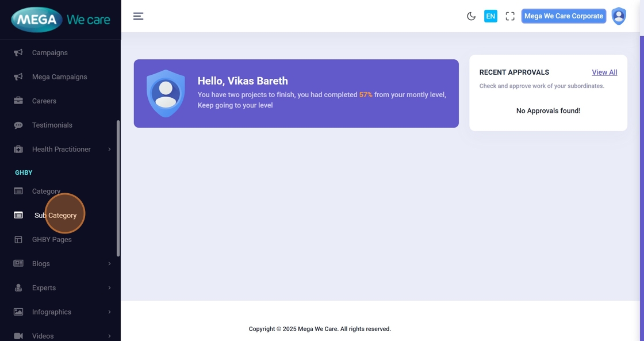This screenshot has height=341, width=644.
Task: Switch language using the EN button
Action: click(x=490, y=16)
